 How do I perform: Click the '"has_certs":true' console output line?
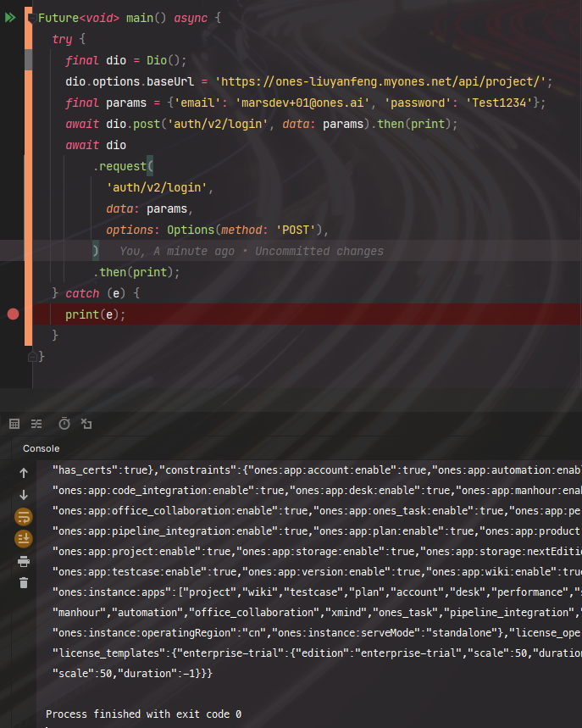click(x=317, y=470)
